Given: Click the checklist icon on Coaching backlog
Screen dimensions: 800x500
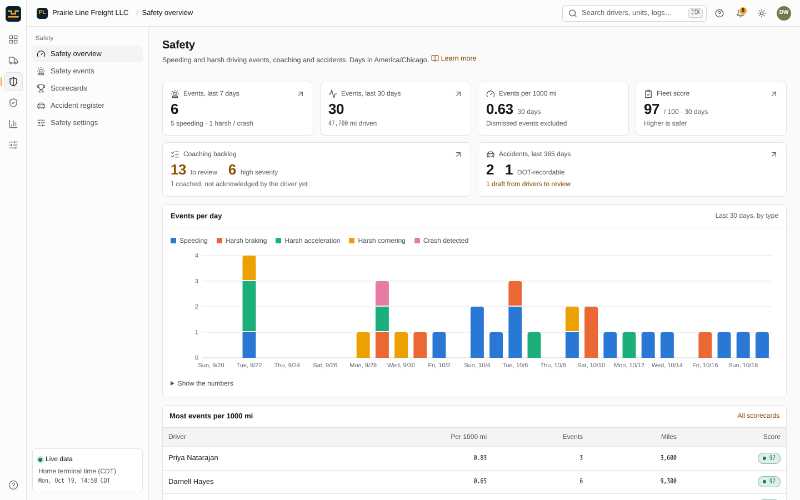Looking at the screenshot, I should click(x=175, y=154).
